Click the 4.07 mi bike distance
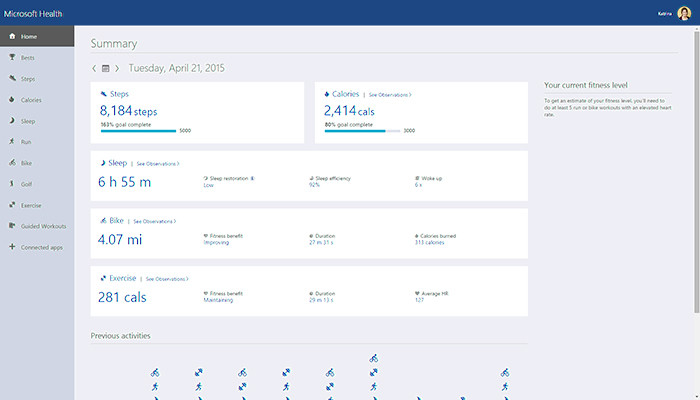This screenshot has height=400, width=700. click(x=120, y=239)
